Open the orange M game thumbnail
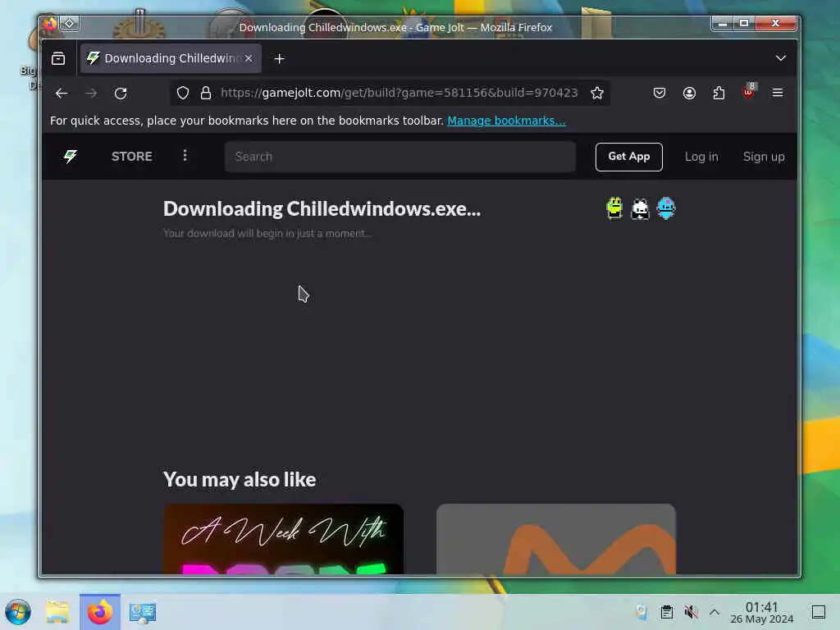The image size is (840, 630). point(556,539)
